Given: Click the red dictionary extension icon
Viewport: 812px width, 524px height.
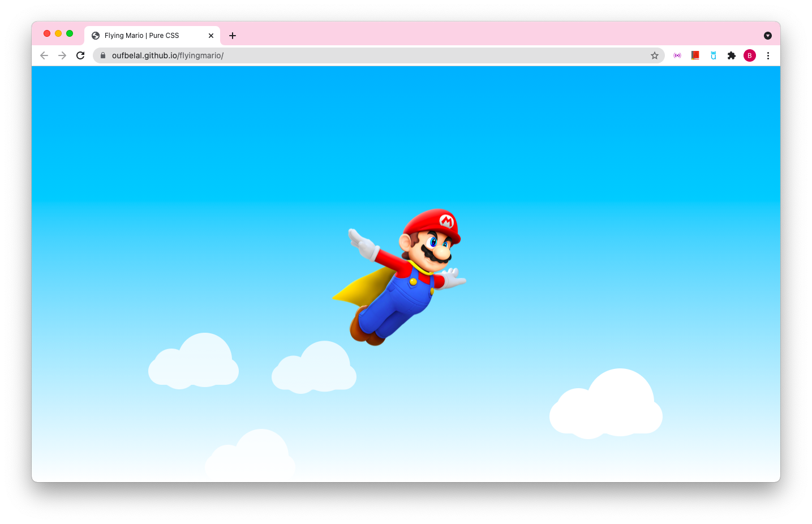Looking at the screenshot, I should [695, 55].
